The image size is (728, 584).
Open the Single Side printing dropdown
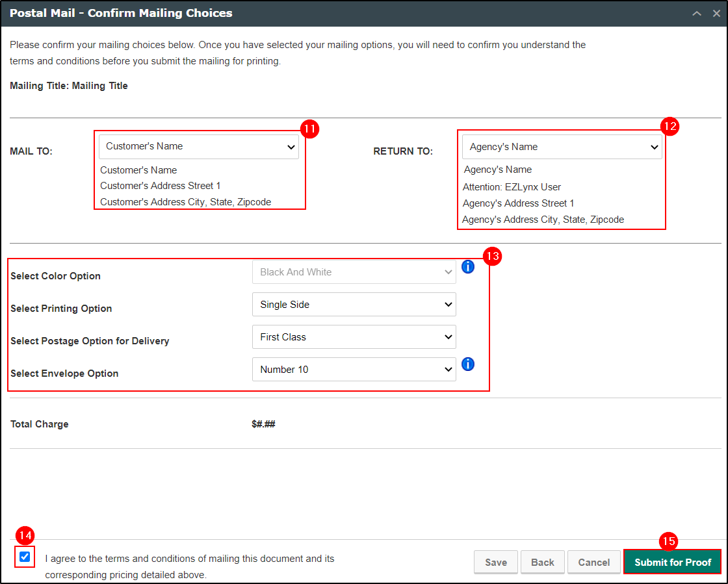coord(354,304)
